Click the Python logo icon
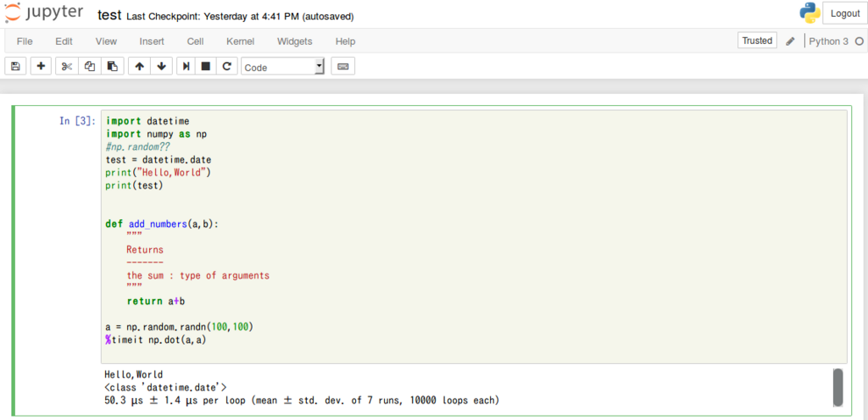868x420 pixels. [810, 14]
